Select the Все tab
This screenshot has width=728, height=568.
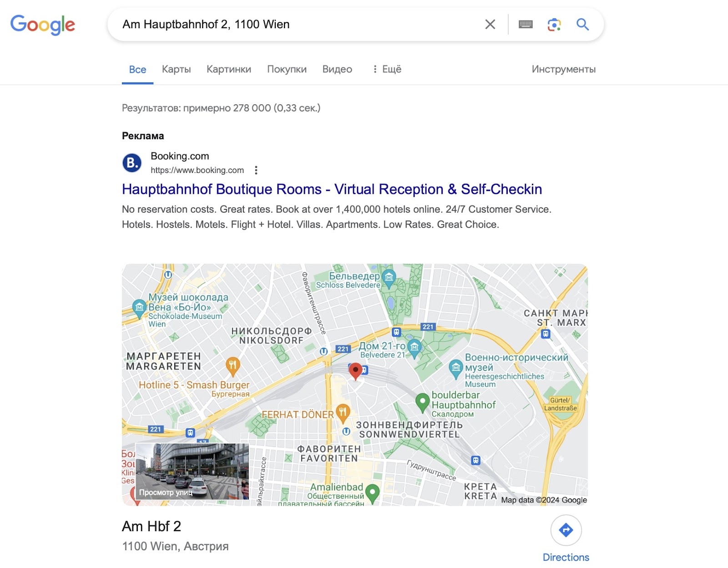[137, 70]
